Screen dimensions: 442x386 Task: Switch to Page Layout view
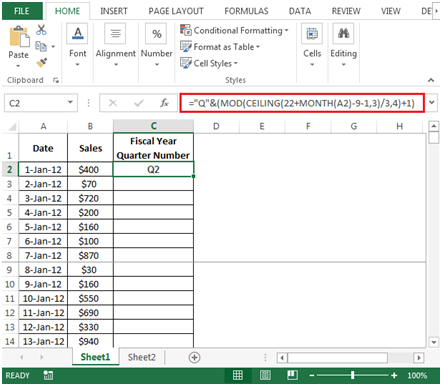click(265, 375)
